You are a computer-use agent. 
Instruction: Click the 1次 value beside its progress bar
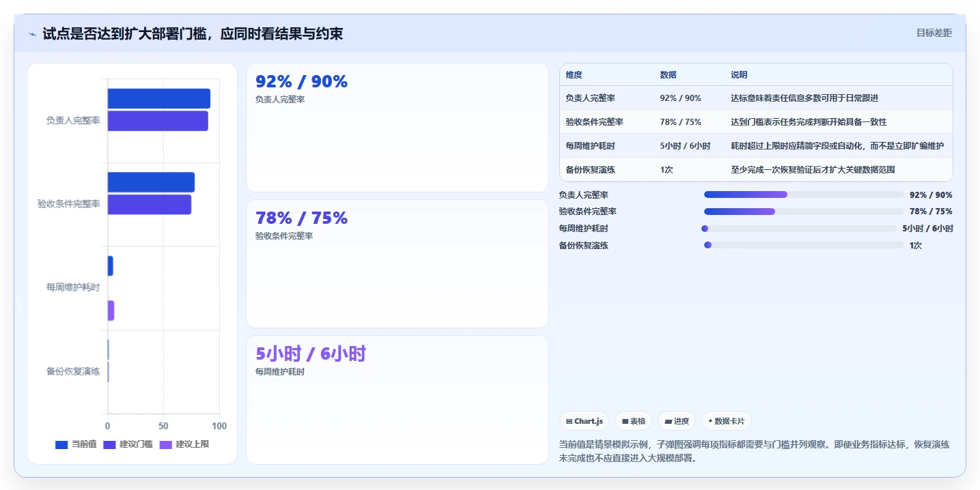click(x=916, y=246)
